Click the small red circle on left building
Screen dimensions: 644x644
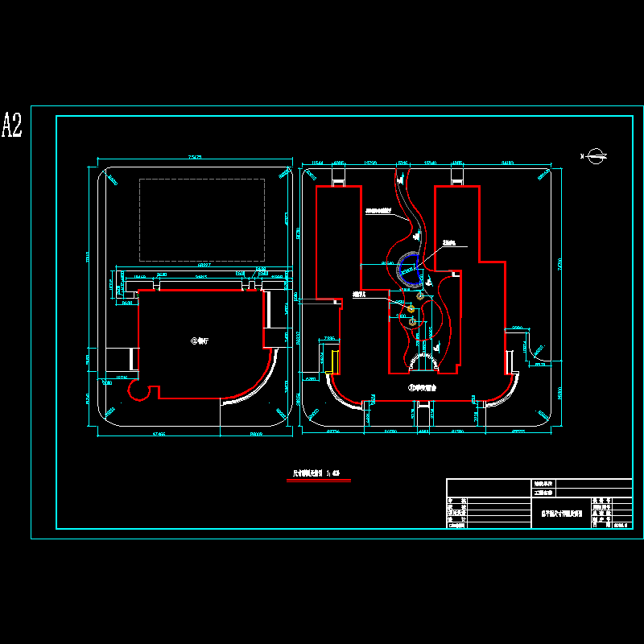point(143,391)
